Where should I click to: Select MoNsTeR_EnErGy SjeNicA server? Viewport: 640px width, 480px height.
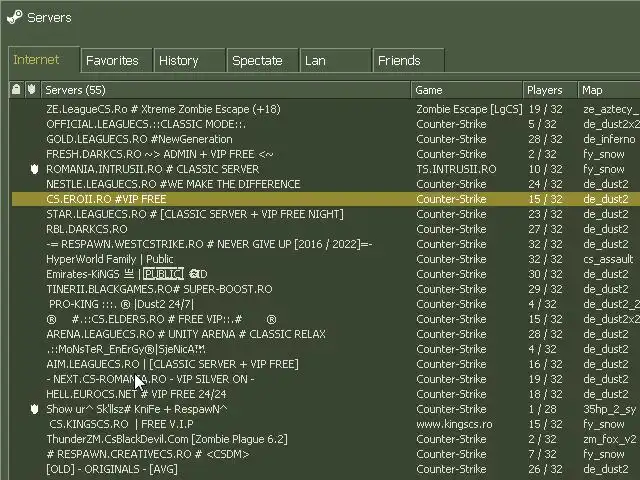coord(326,349)
